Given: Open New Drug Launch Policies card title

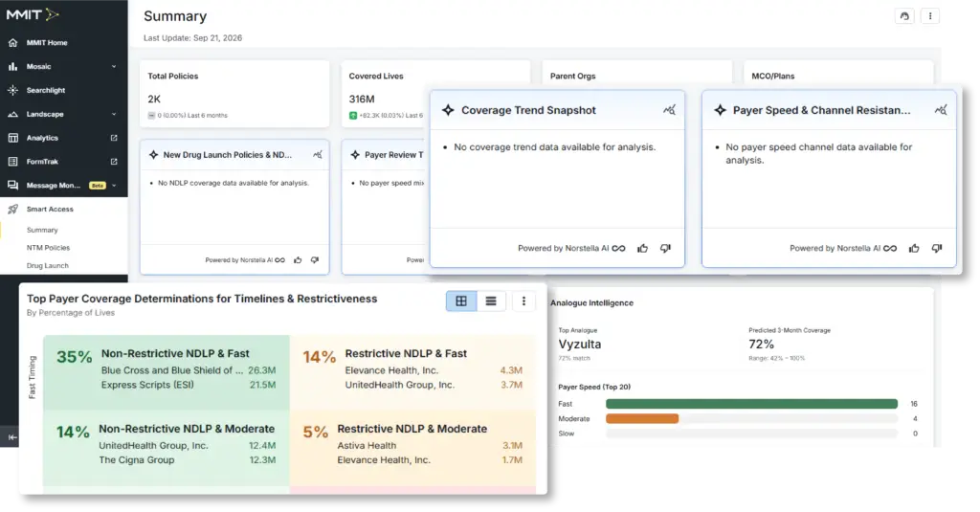Looking at the screenshot, I should [x=228, y=154].
